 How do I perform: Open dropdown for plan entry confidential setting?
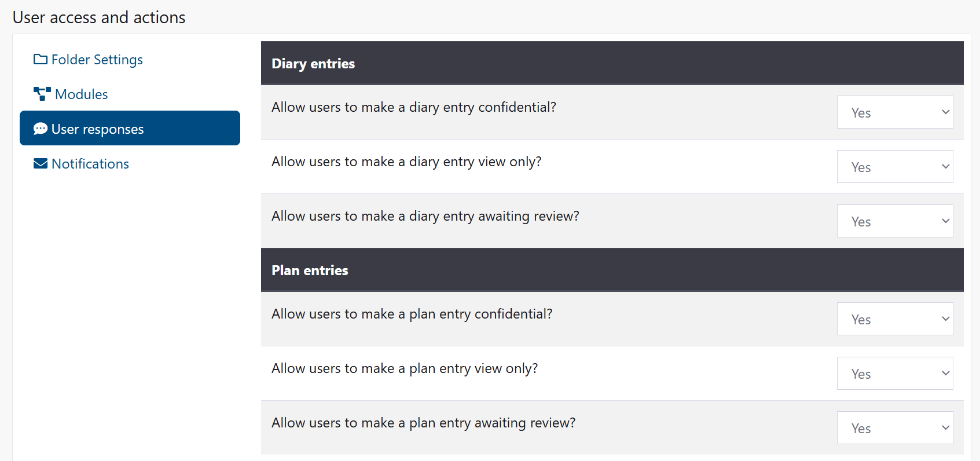coord(895,319)
